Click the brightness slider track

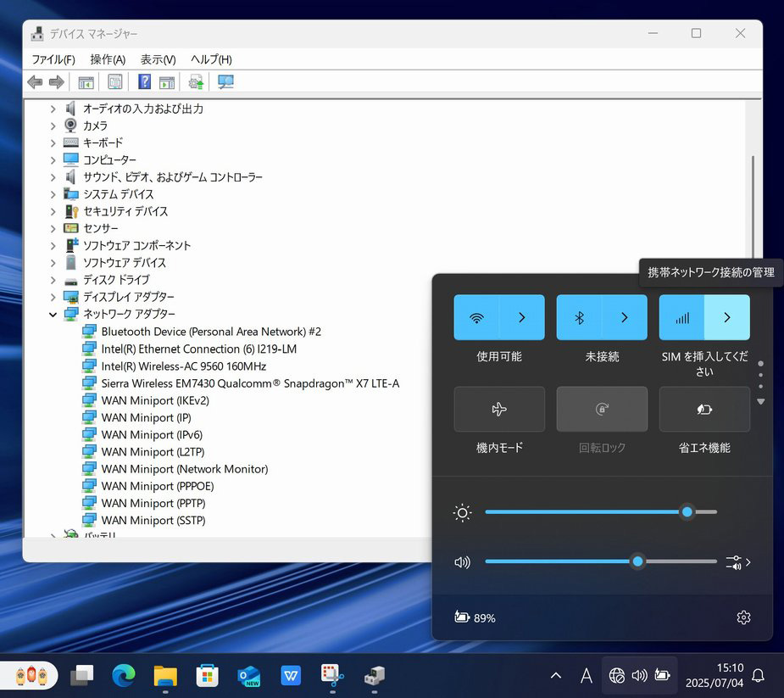pyautogui.click(x=585, y=512)
